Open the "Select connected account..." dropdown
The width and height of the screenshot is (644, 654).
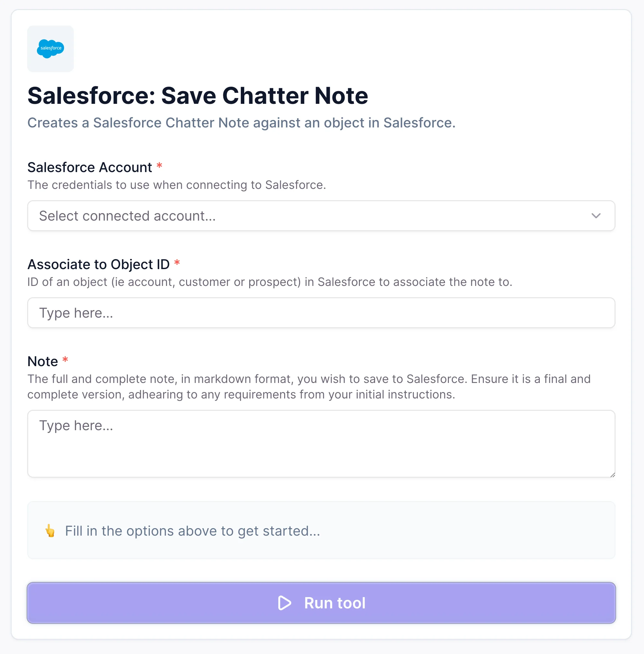coord(305,216)
